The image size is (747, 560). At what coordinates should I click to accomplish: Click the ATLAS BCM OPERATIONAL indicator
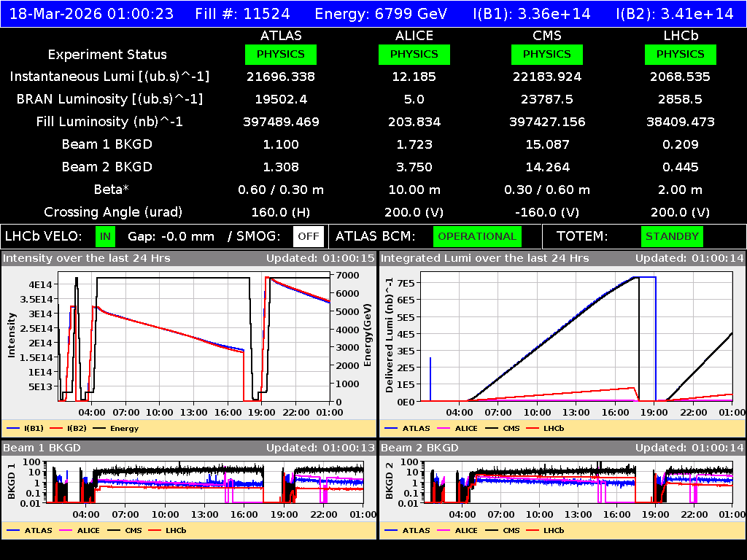[x=477, y=236]
